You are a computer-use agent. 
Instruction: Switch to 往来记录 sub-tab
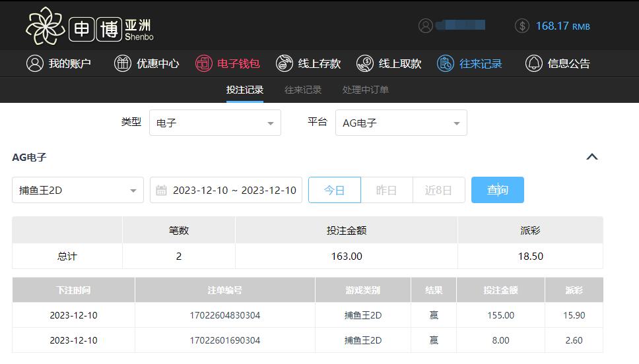(303, 90)
